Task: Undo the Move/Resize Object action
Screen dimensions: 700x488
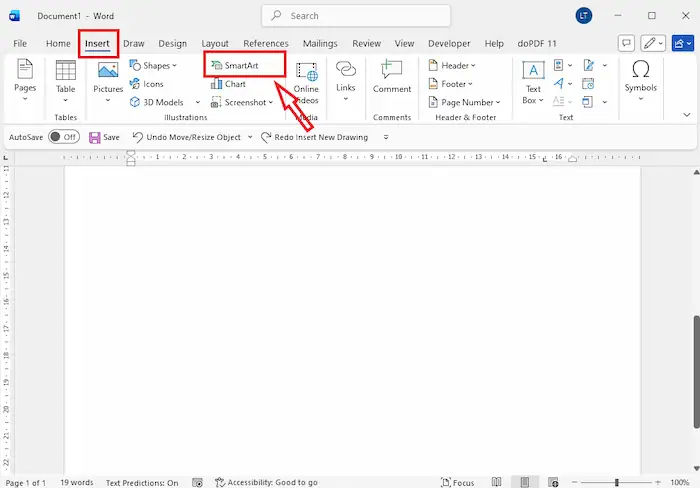Action: pyautogui.click(x=186, y=137)
